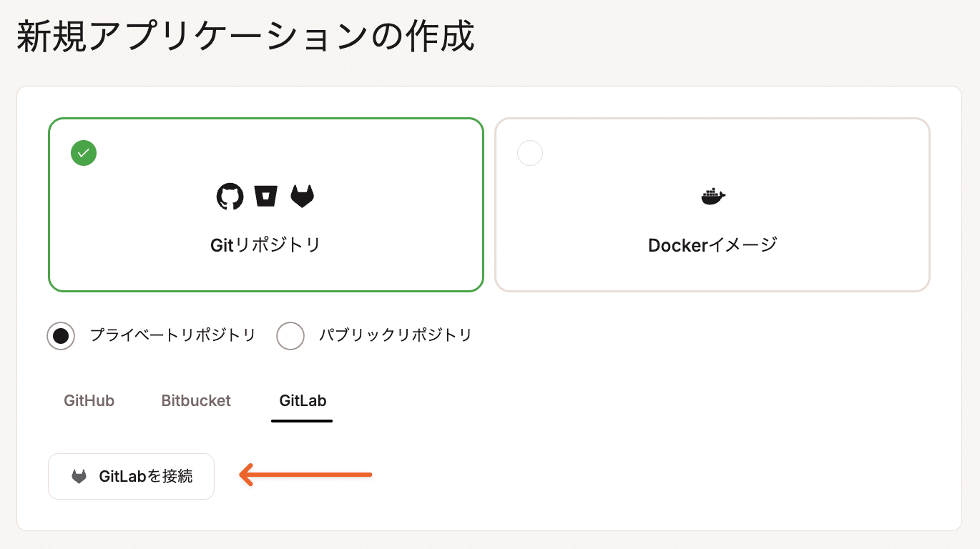Click the Dockerイメージ card label

(712, 245)
